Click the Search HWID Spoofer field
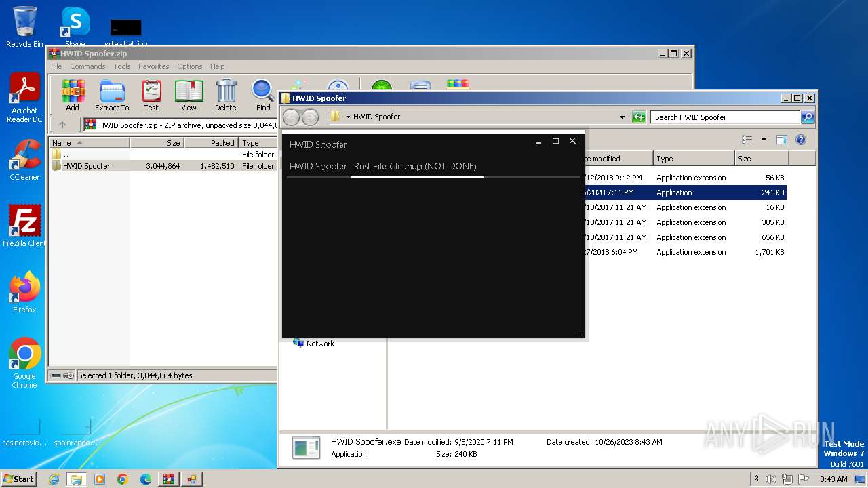Viewport: 868px width, 488px height. tap(725, 117)
